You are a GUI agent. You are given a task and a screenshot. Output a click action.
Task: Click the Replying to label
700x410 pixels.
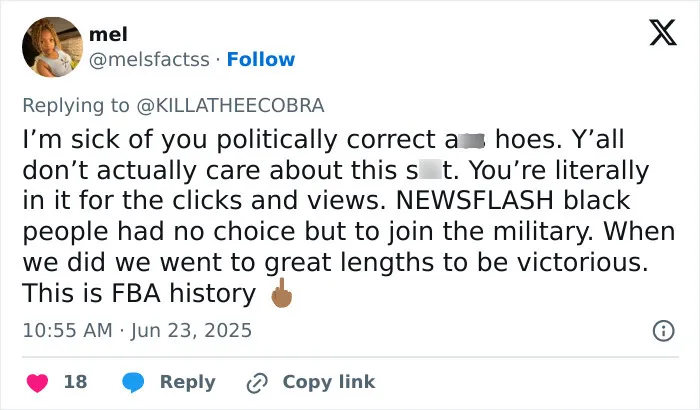76,106
